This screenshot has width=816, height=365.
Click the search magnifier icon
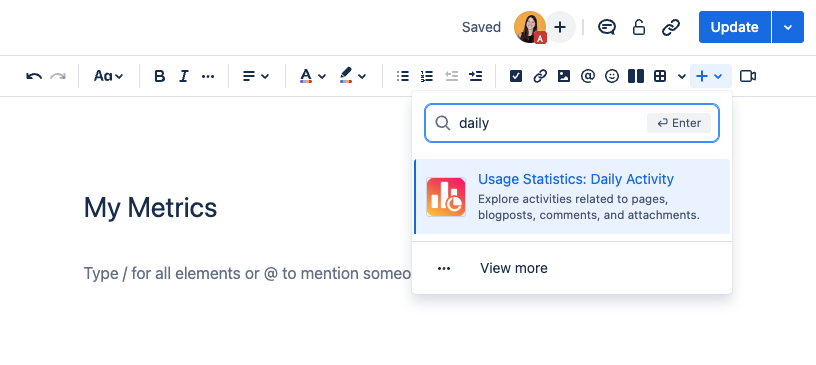[443, 123]
